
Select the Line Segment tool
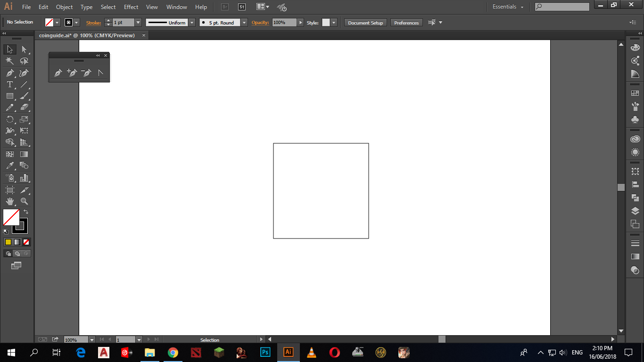tap(24, 84)
